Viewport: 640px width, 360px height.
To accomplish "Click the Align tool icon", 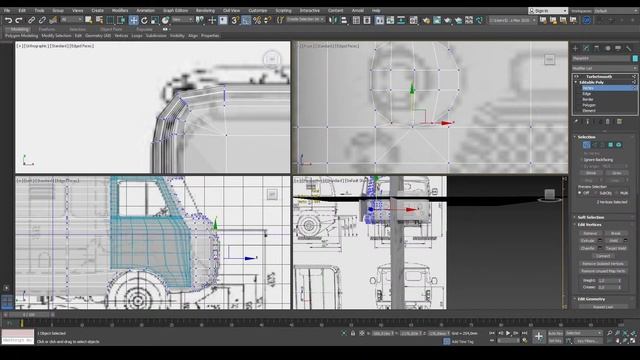I will pos(344,20).
